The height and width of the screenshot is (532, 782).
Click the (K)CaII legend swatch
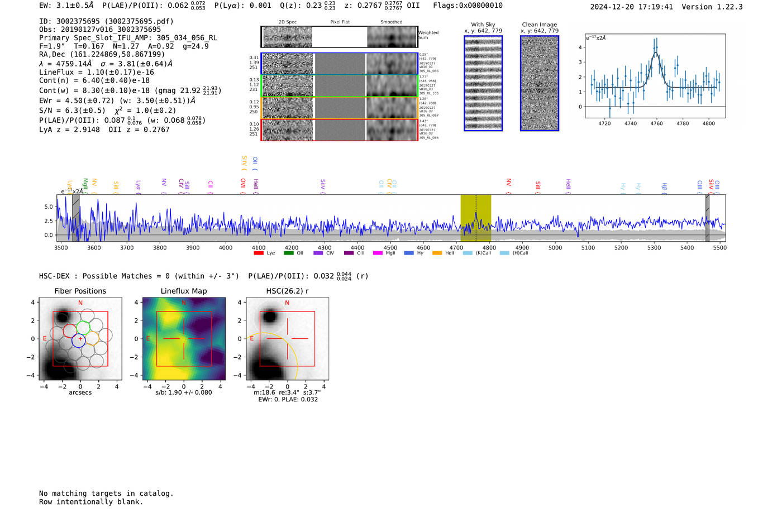tap(468, 253)
